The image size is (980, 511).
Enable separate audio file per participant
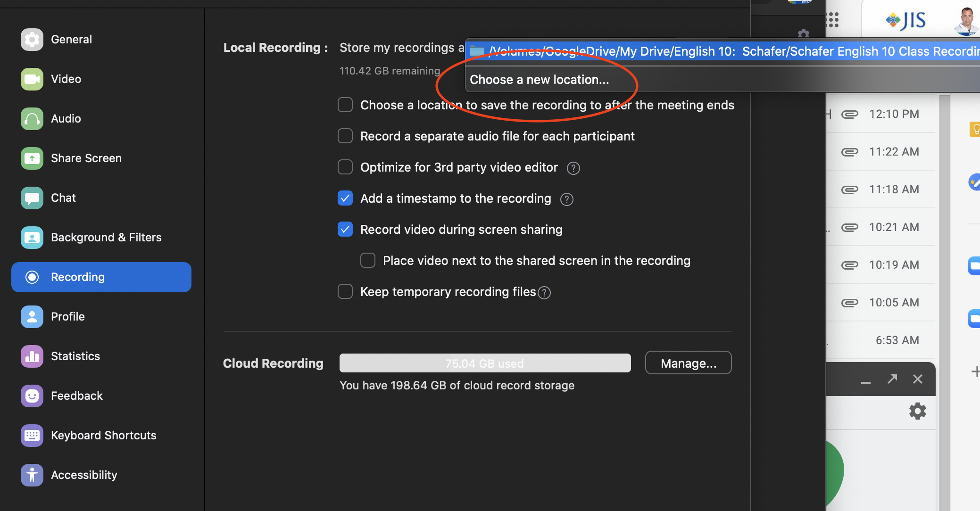click(x=345, y=136)
